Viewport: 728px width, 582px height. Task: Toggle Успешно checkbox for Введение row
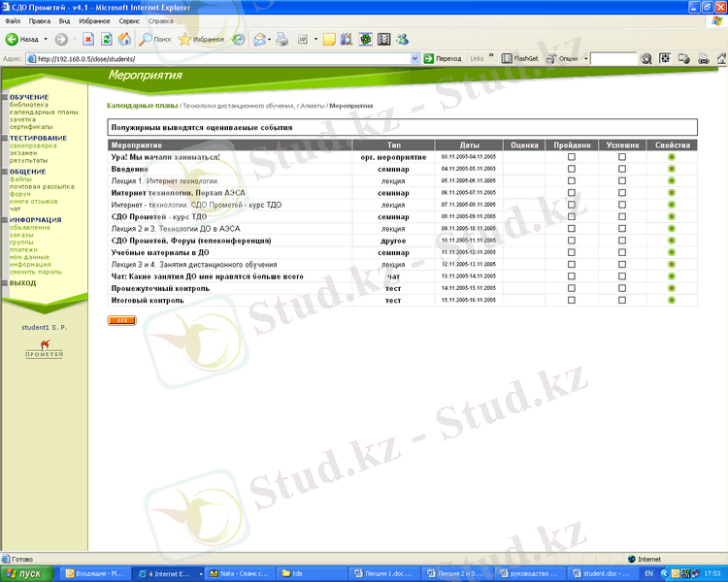point(622,169)
